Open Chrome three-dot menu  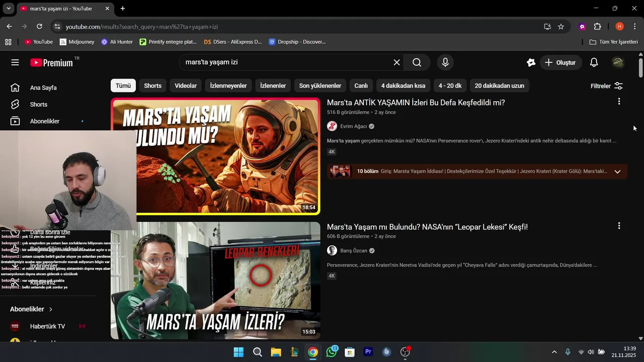(x=635, y=27)
